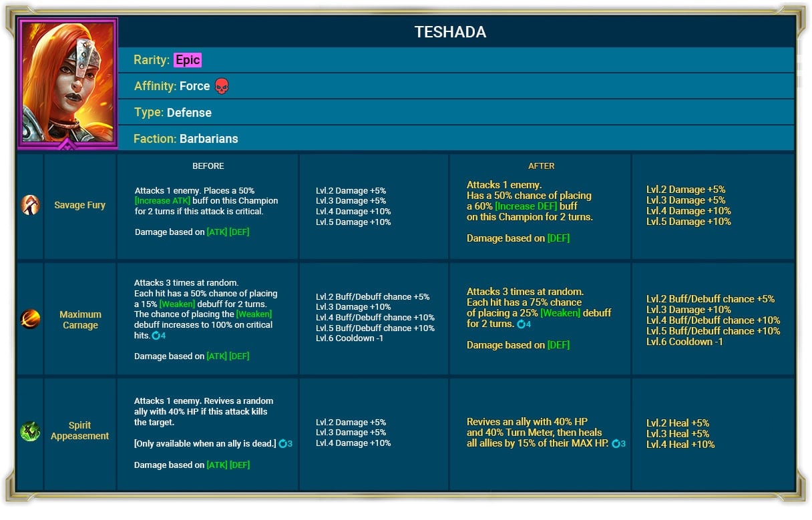Click the green [Increase ATK] buff text

click(x=162, y=201)
